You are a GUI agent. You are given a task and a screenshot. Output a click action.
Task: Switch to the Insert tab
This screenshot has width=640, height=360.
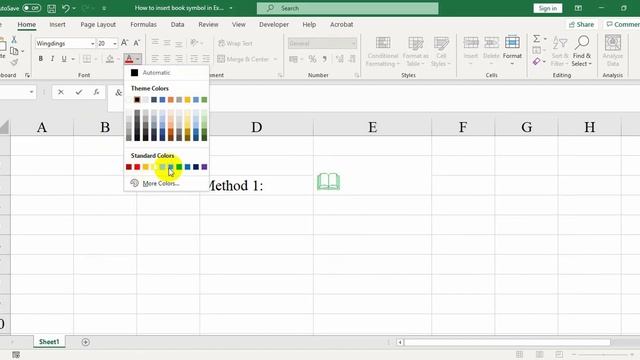57,24
